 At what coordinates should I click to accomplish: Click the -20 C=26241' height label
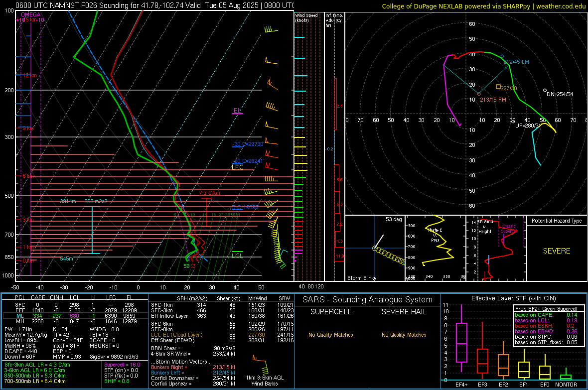point(248,161)
